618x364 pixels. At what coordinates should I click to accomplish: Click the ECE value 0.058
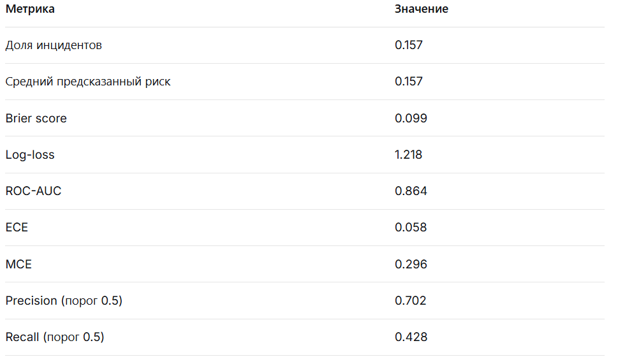[x=411, y=228]
